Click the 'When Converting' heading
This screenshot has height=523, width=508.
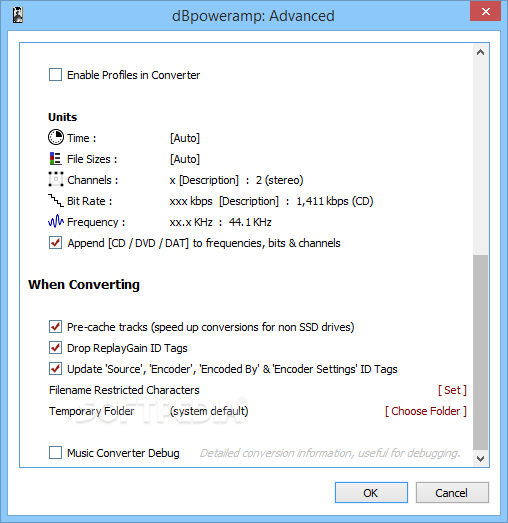pyautogui.click(x=84, y=285)
